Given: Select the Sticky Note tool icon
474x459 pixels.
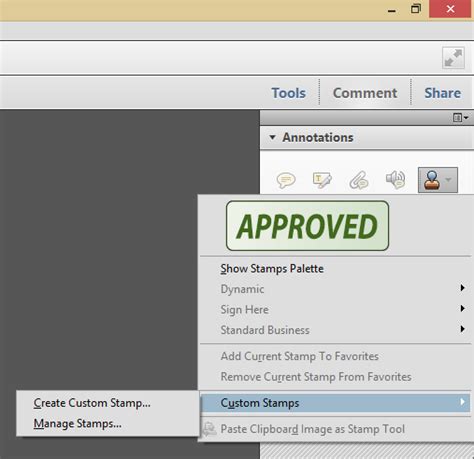Looking at the screenshot, I should 286,180.
